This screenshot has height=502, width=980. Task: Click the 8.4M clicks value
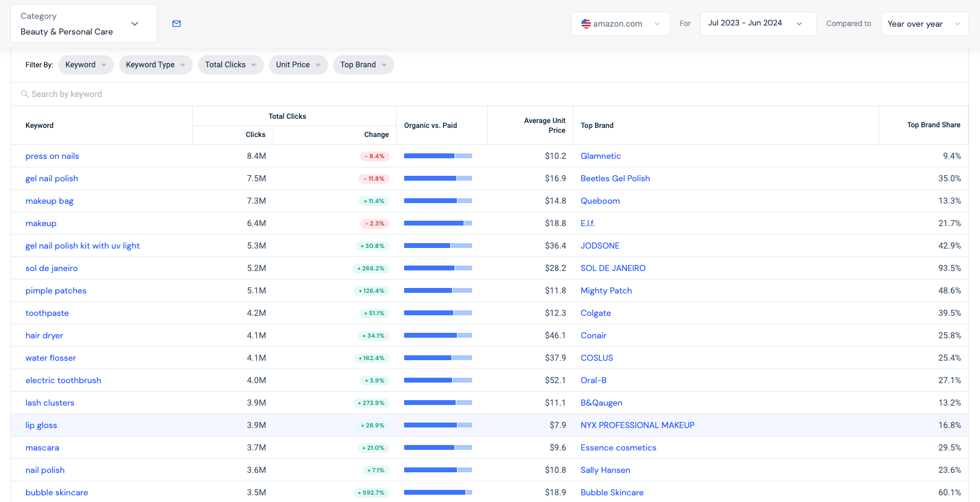point(257,156)
